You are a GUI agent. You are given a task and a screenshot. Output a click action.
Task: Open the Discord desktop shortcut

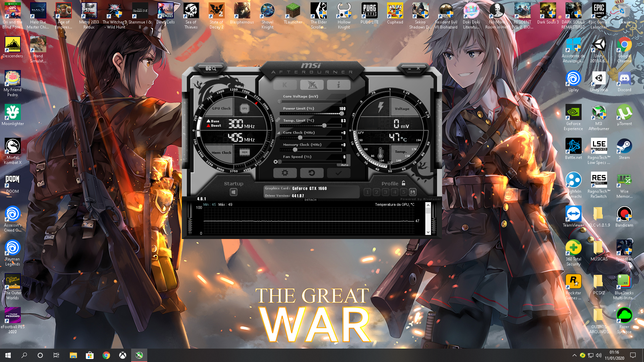coord(625,81)
